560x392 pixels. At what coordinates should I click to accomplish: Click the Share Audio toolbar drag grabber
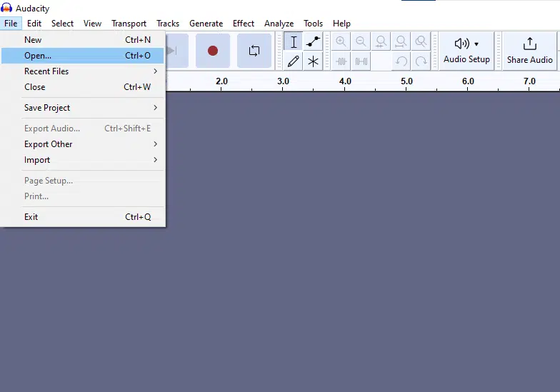[499, 51]
